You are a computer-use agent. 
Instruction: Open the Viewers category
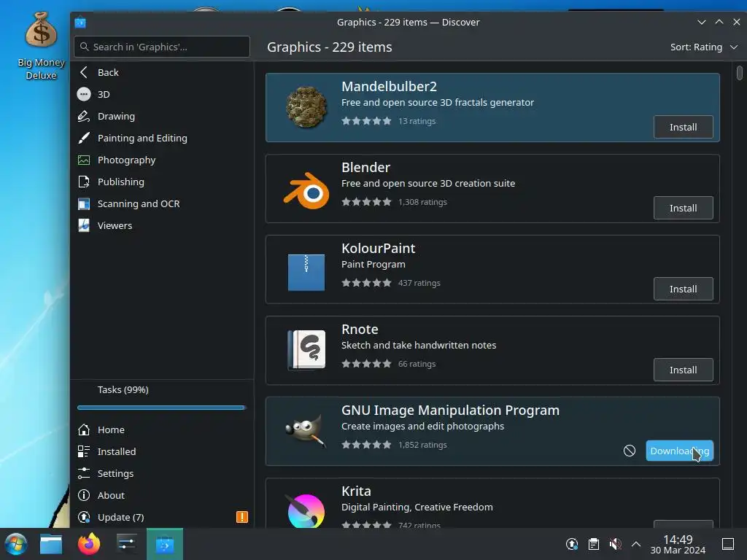[162, 226]
